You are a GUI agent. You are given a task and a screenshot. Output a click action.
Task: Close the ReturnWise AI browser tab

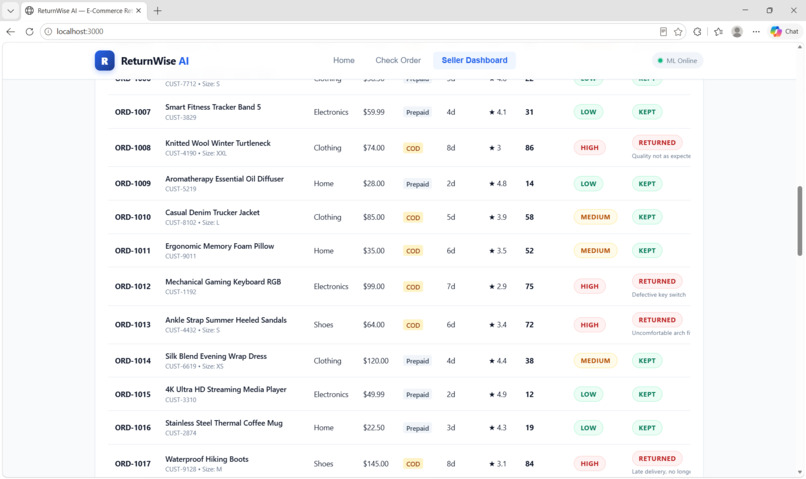[x=138, y=10]
